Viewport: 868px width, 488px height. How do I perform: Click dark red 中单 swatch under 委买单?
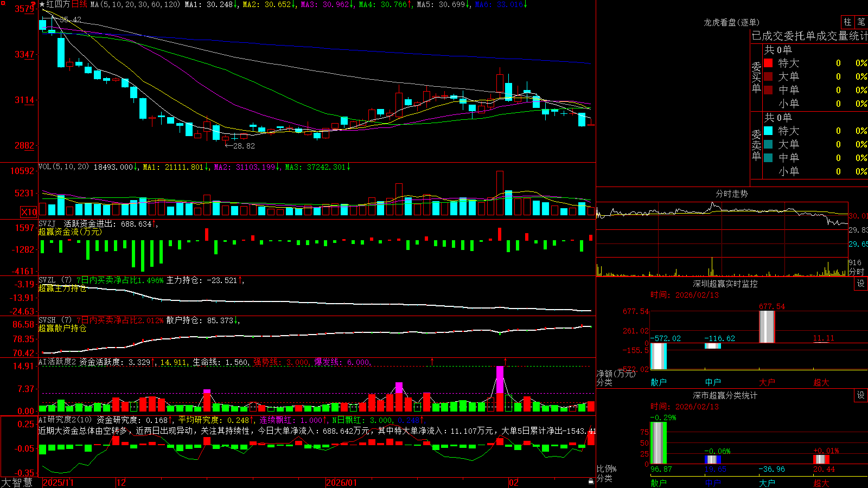768,90
